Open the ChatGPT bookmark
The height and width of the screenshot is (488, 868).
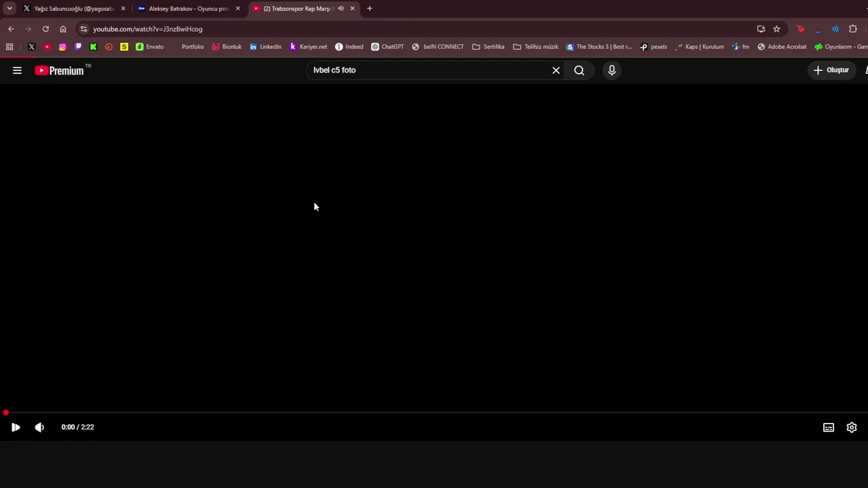[387, 47]
